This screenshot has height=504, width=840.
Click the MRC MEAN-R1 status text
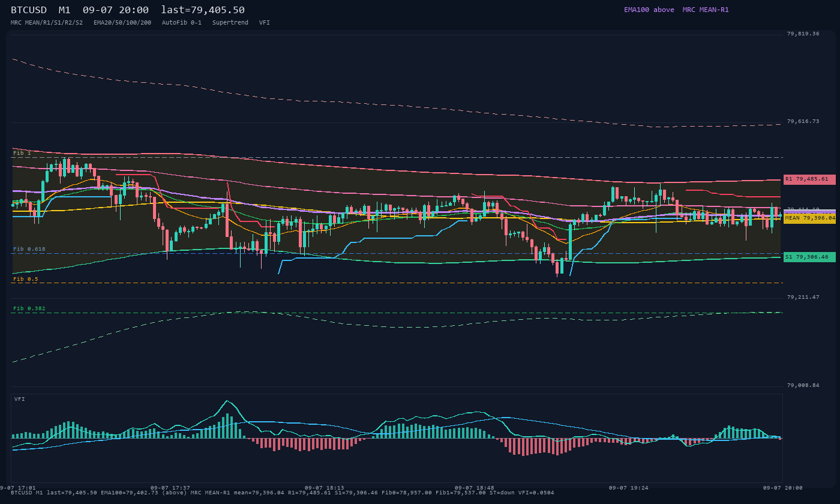tap(706, 10)
